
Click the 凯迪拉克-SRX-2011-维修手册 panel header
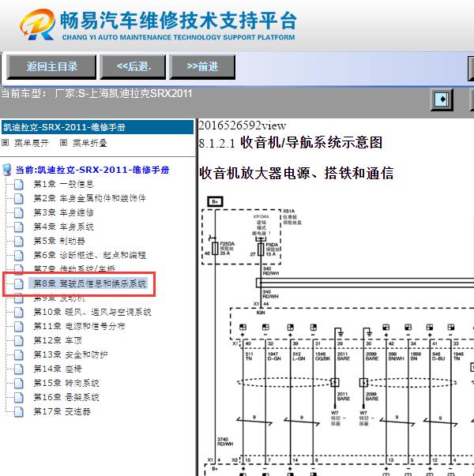tap(97, 127)
